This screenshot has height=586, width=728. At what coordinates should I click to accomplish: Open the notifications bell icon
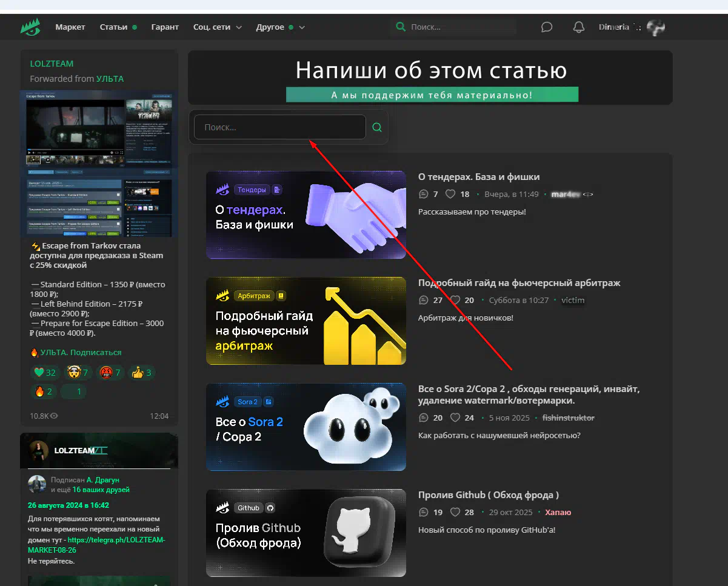[579, 27]
